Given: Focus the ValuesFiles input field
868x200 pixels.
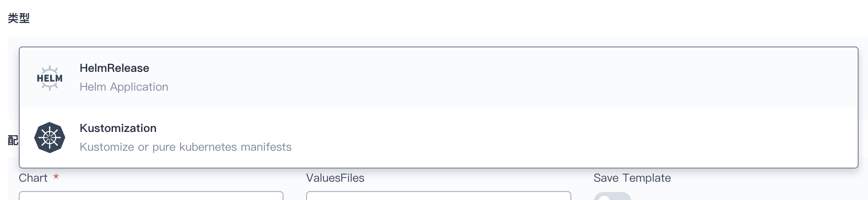Looking at the screenshot, I should click(x=438, y=195).
